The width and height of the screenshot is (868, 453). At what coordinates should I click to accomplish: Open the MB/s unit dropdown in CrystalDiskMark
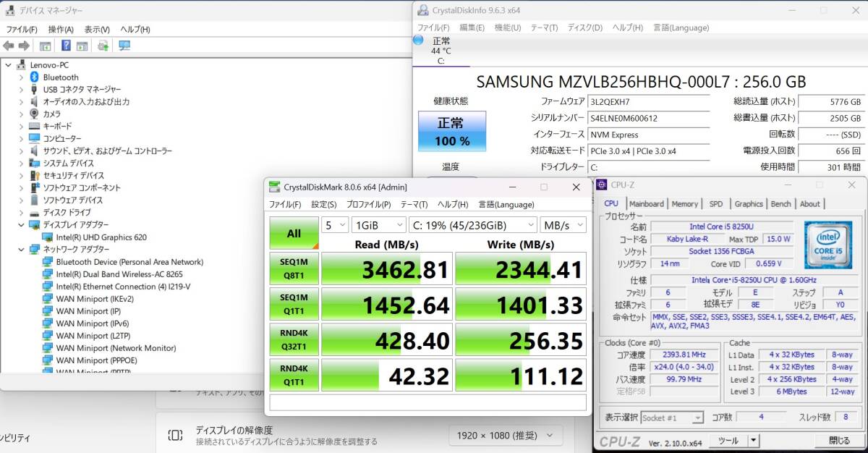click(x=563, y=225)
